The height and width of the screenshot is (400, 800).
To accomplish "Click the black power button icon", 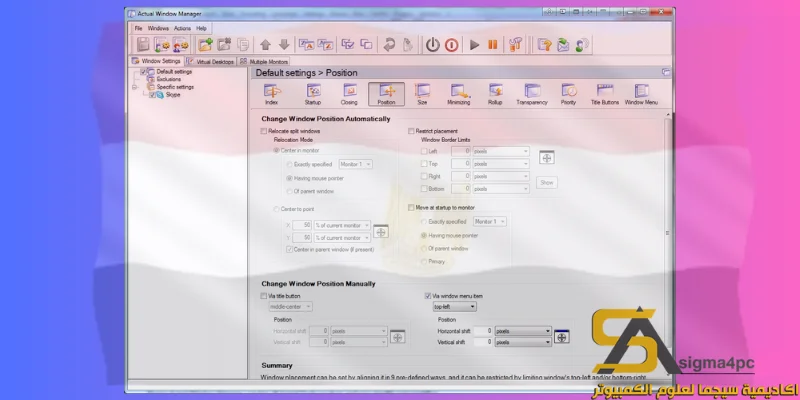I will coord(433,45).
